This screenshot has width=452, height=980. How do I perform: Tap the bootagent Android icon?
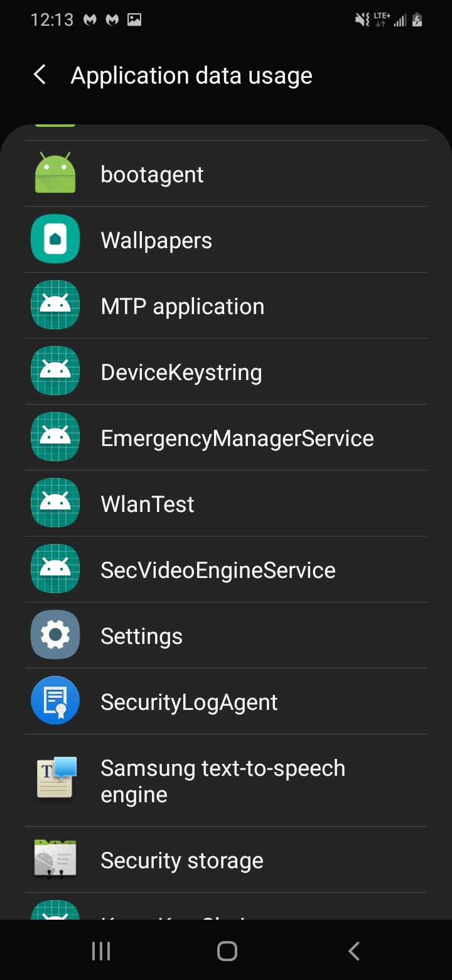(55, 173)
